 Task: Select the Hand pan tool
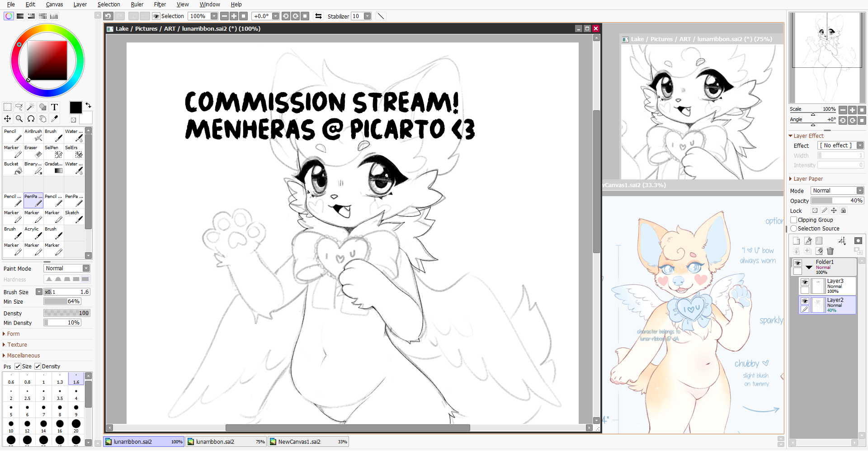click(x=42, y=119)
